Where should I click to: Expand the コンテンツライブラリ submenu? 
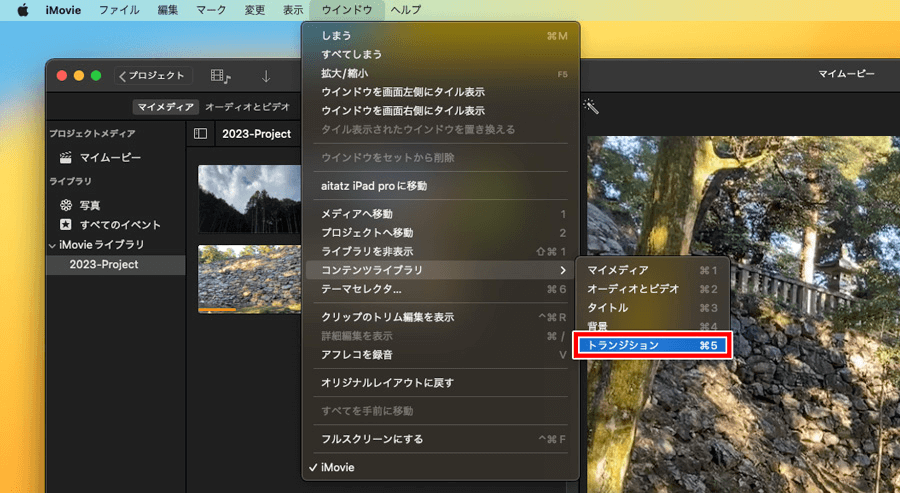click(441, 270)
